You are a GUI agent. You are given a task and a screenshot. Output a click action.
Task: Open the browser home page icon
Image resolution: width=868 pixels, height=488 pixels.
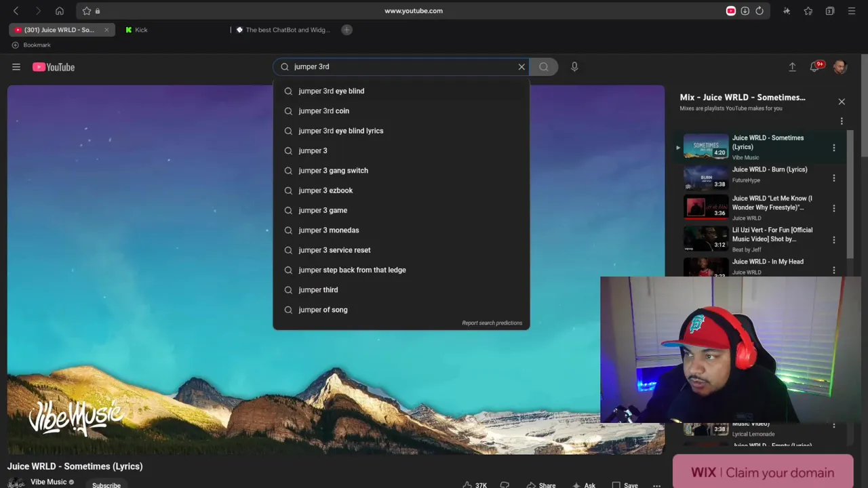pyautogui.click(x=60, y=11)
